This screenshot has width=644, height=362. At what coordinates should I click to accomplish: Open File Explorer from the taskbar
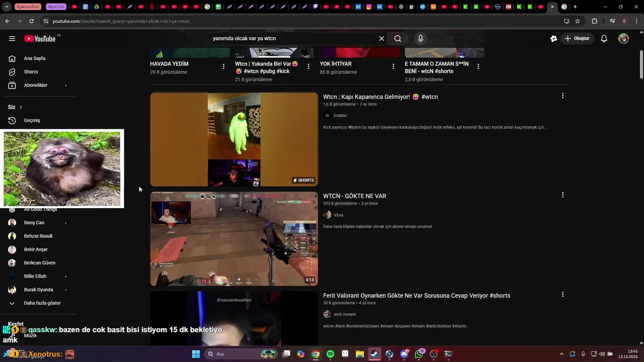(x=360, y=354)
